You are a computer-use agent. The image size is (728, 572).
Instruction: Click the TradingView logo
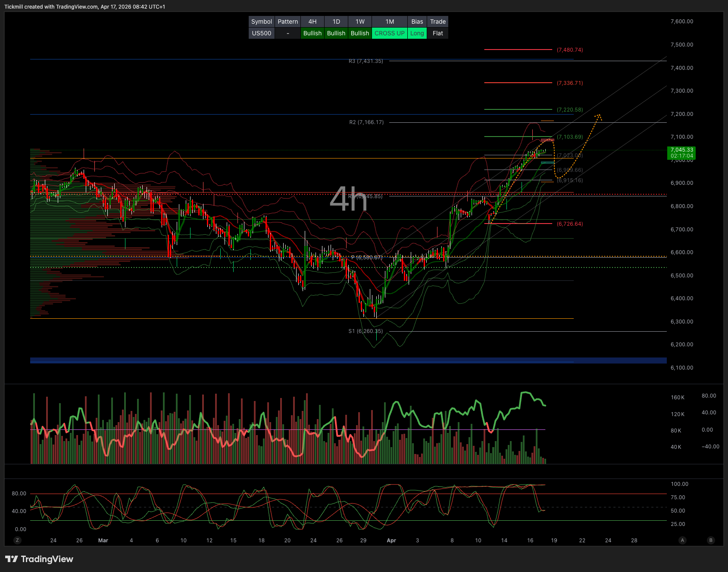(39, 559)
